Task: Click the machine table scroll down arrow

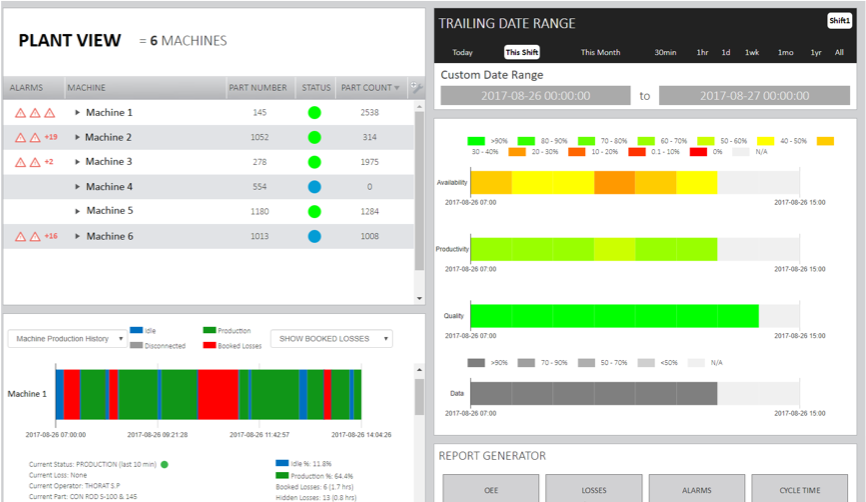Action: click(x=419, y=298)
